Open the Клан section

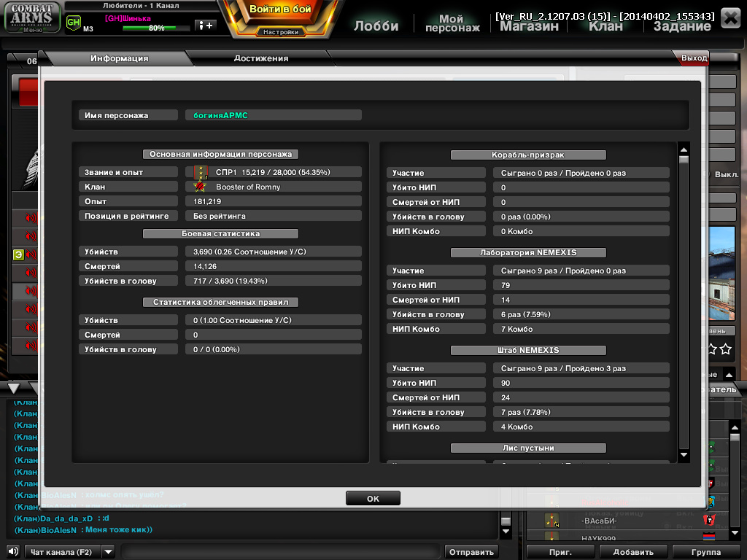605,26
